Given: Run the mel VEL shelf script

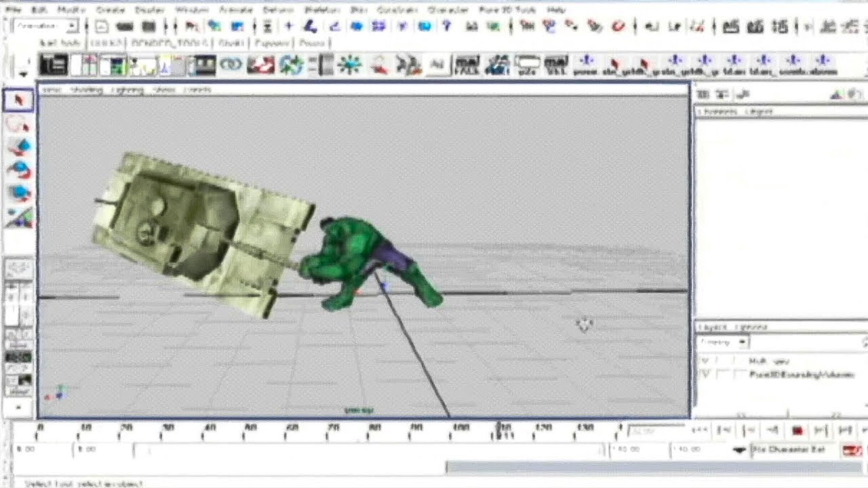Looking at the screenshot, I should (556, 65).
